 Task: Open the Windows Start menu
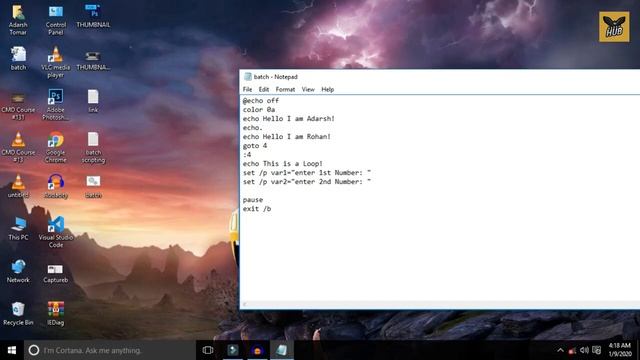tap(12, 350)
